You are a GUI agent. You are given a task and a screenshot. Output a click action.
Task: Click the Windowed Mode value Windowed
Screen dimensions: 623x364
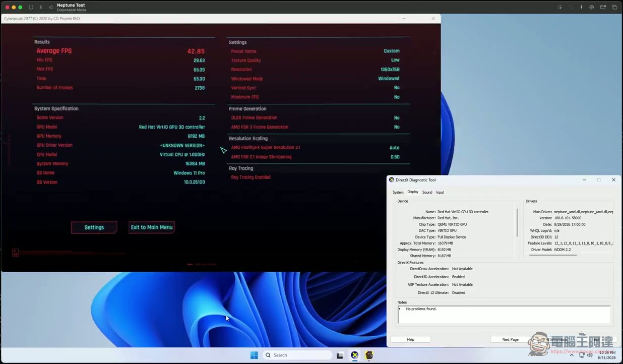[389, 79]
